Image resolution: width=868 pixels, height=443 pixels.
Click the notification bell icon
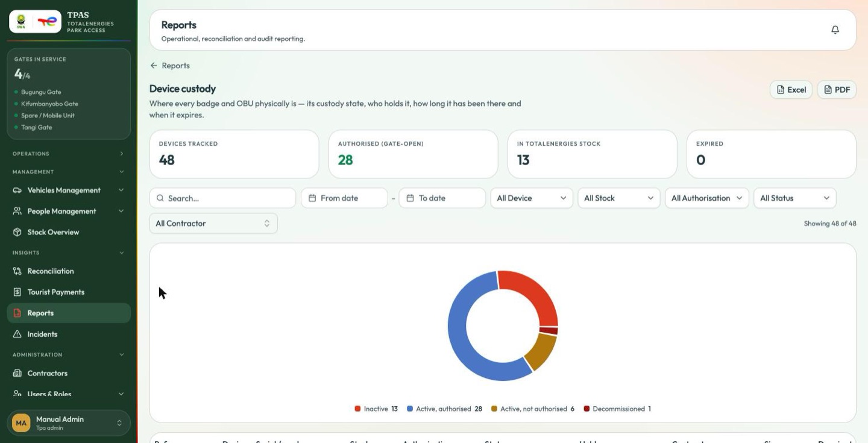click(x=835, y=30)
